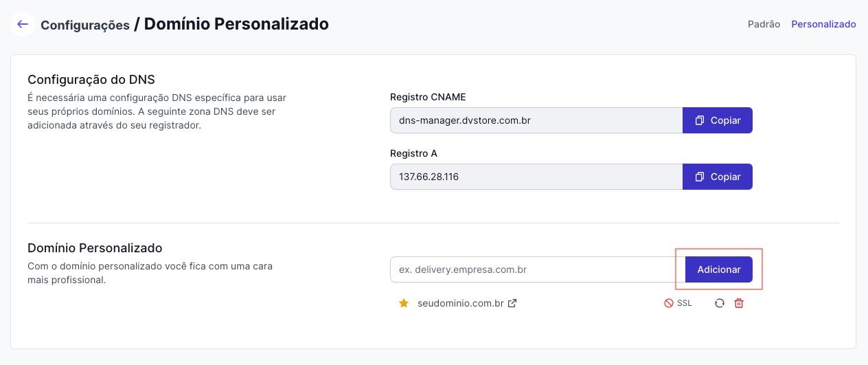Screen dimensions: 868x365
Task: Click the Registro A label
Action: pyautogui.click(x=413, y=153)
